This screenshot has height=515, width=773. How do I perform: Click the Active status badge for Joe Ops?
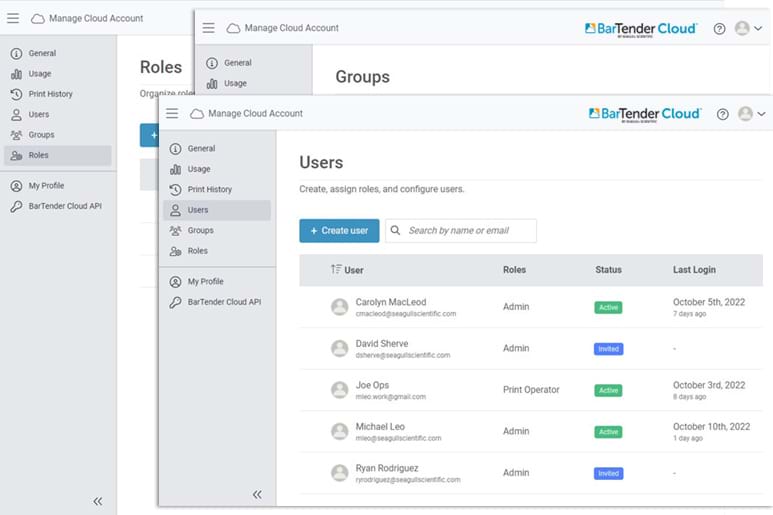[608, 390]
